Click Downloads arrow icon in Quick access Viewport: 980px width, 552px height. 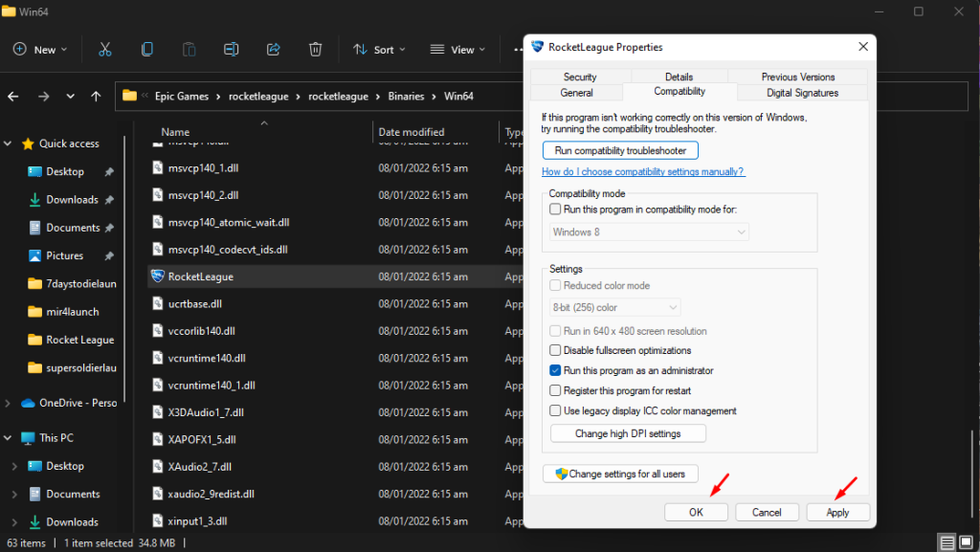pyautogui.click(x=35, y=200)
